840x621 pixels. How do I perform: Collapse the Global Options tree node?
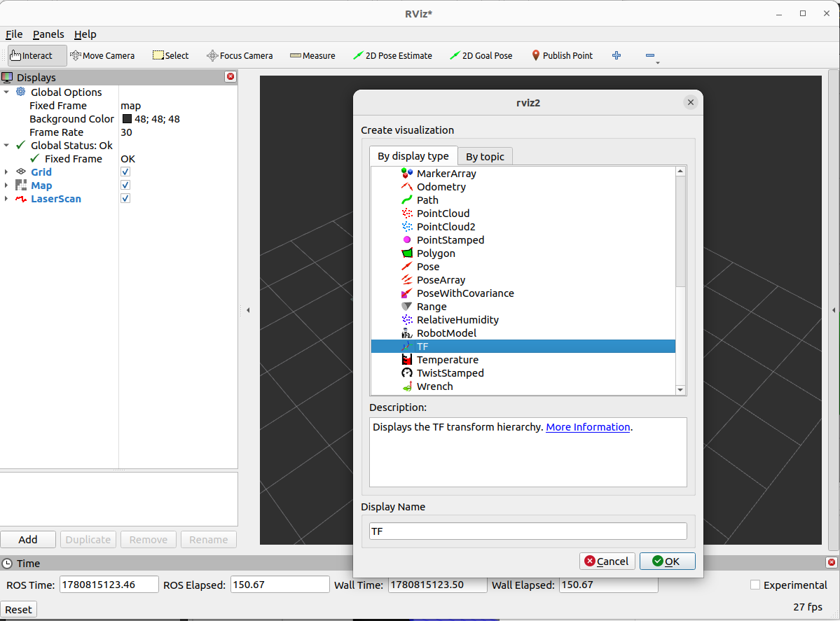point(6,92)
